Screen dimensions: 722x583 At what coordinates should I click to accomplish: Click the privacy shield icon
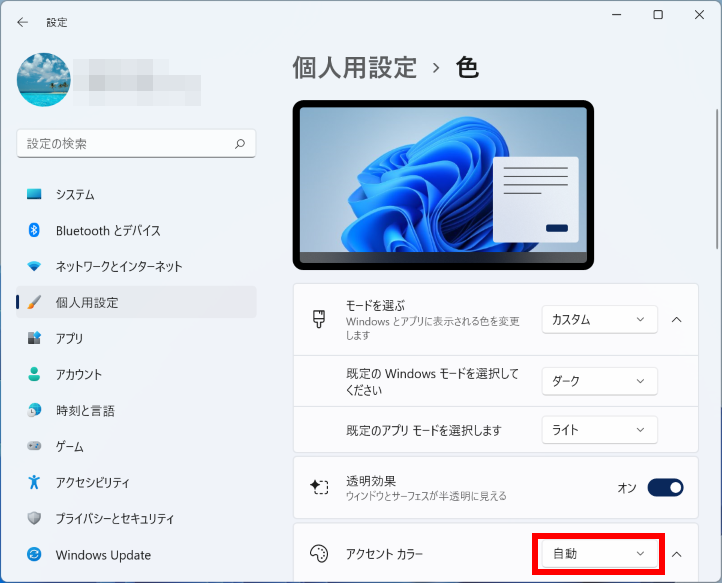pyautogui.click(x=34, y=518)
